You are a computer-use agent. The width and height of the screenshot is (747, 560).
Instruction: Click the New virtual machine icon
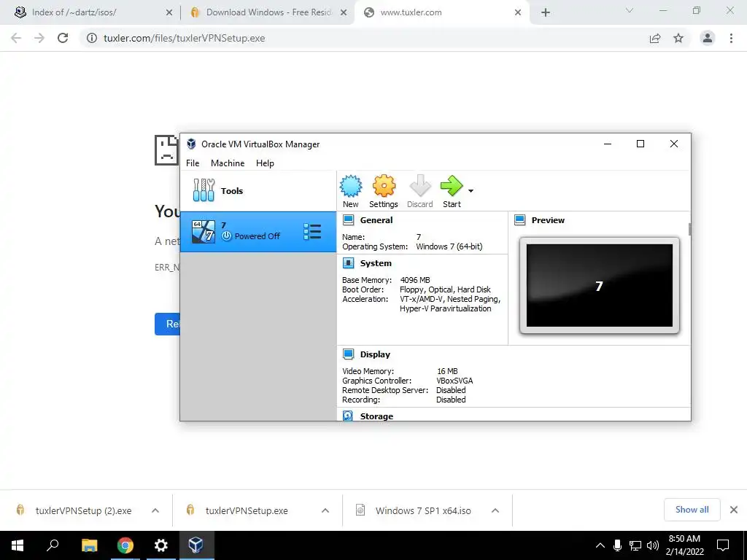[351, 186]
